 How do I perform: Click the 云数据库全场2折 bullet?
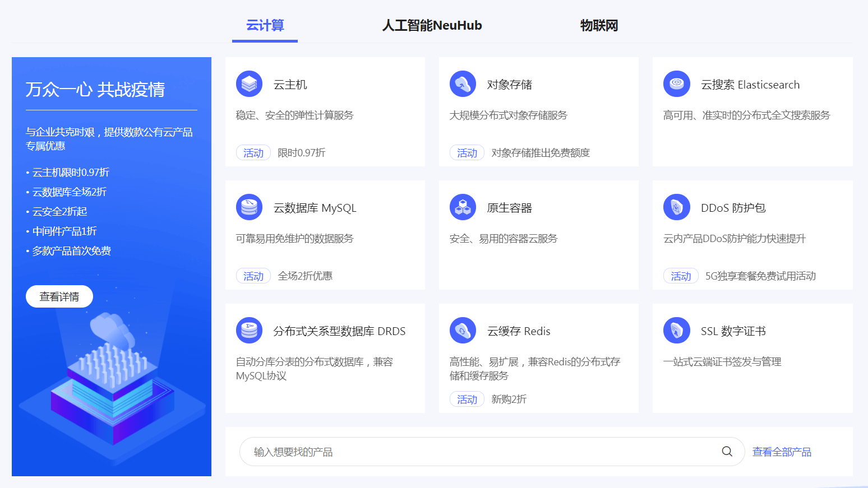pos(69,192)
